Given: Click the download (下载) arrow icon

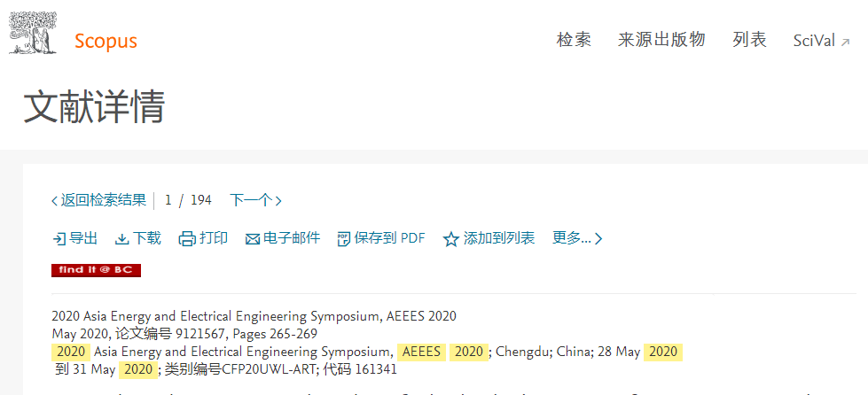Looking at the screenshot, I should 121,239.
